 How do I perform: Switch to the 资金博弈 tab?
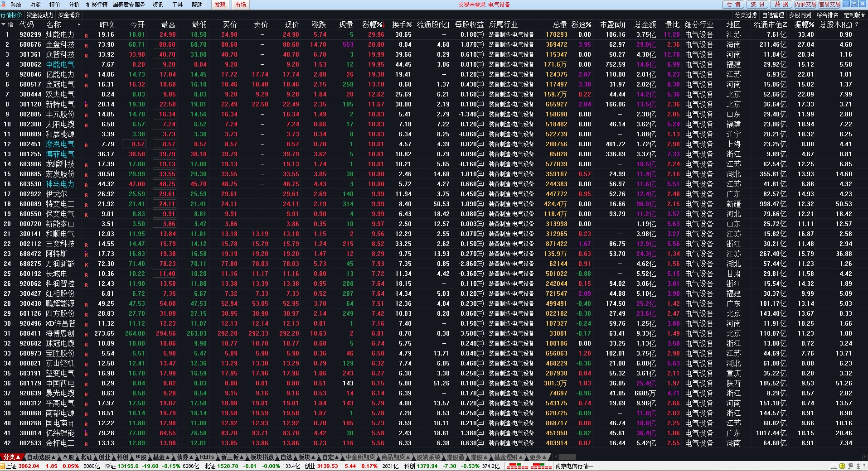[69, 15]
